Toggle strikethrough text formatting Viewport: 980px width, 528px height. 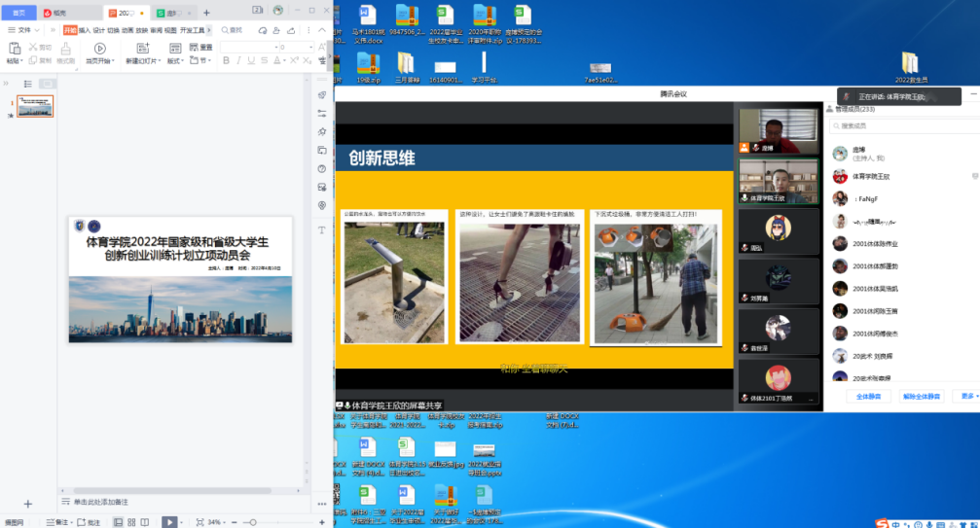(264, 60)
